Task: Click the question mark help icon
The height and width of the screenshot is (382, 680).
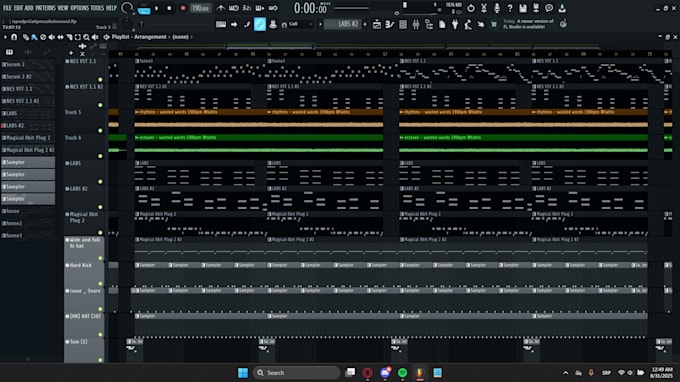Action: point(510,8)
